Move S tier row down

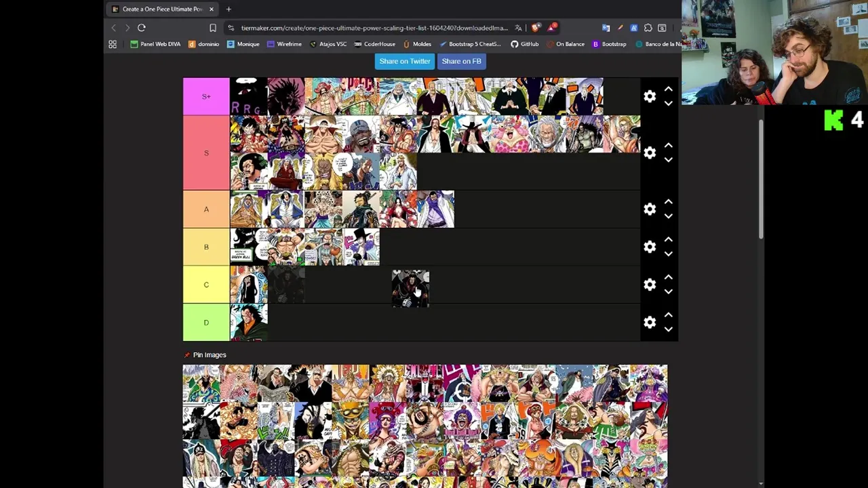[668, 160]
